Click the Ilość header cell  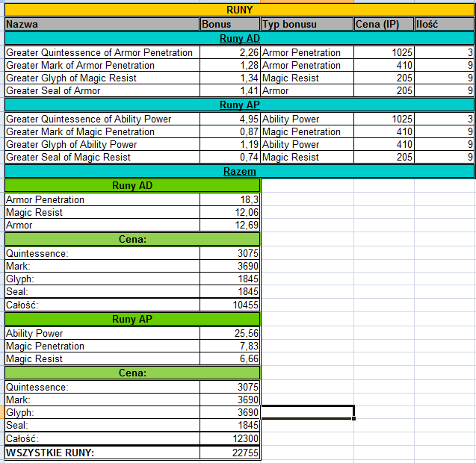445,24
